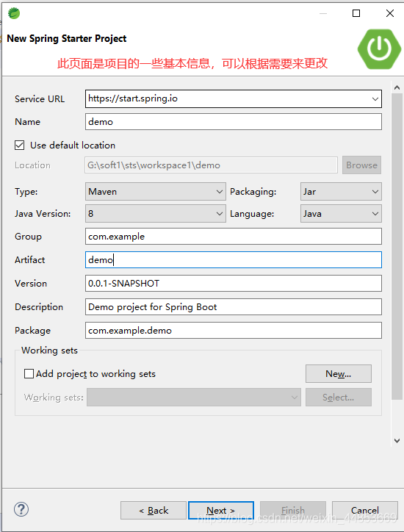This screenshot has width=404, height=532.
Task: Click the Browse location button
Action: point(361,165)
